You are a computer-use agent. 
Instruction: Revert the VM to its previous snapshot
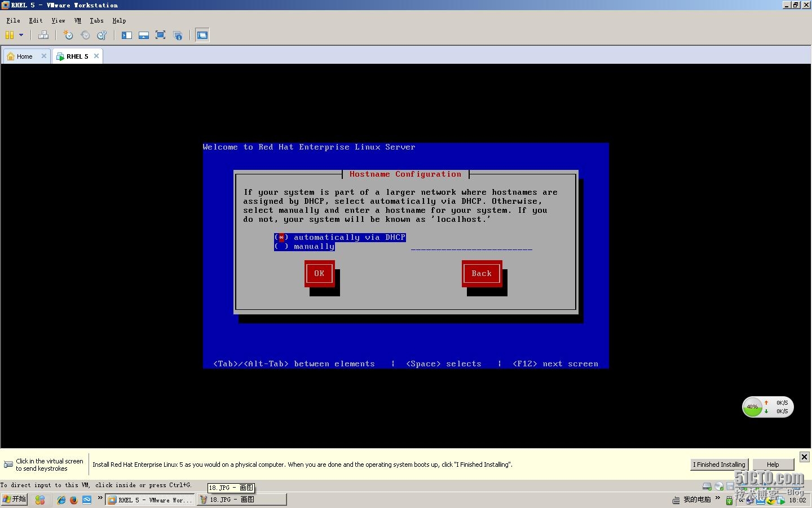[85, 35]
